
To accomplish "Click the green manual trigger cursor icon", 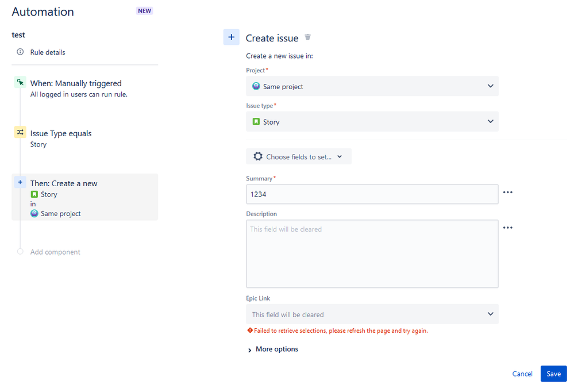I will 20,82.
